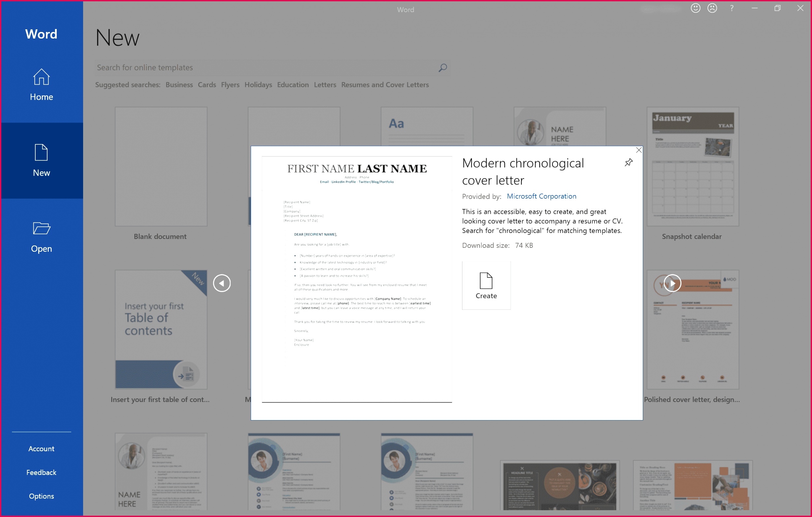
Task: Search suggested category Education
Action: [x=293, y=85]
